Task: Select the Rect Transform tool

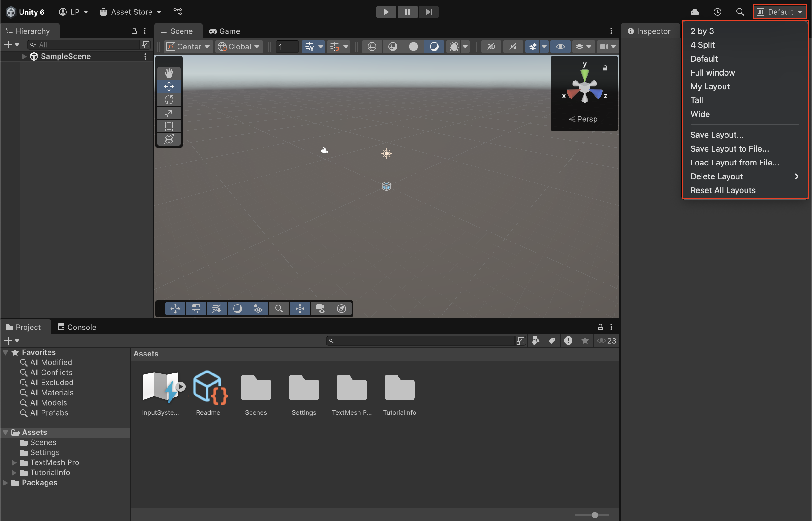Action: coord(169,126)
